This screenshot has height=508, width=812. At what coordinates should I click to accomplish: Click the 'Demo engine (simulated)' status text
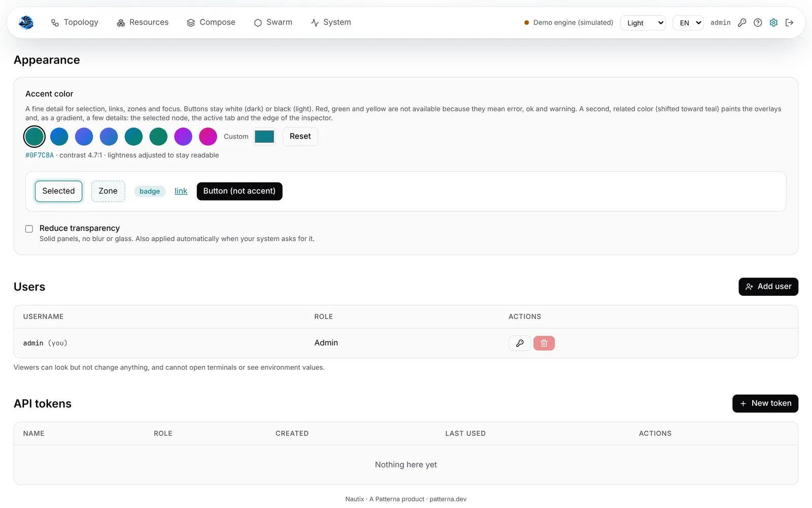(x=573, y=23)
